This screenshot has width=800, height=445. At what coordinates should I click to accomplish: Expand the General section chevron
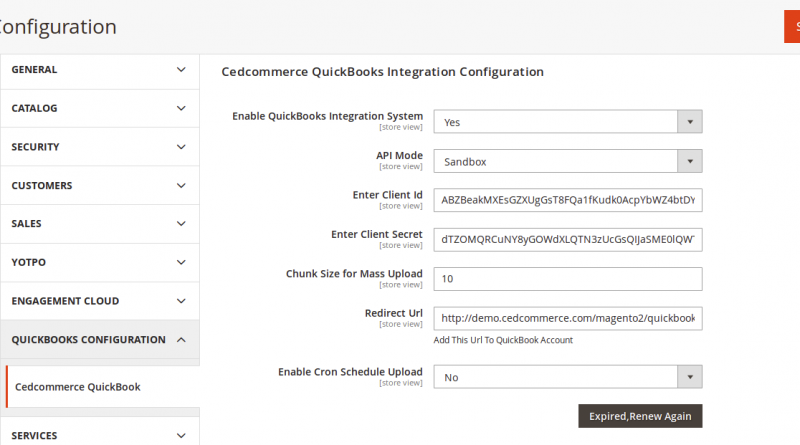[x=181, y=70]
